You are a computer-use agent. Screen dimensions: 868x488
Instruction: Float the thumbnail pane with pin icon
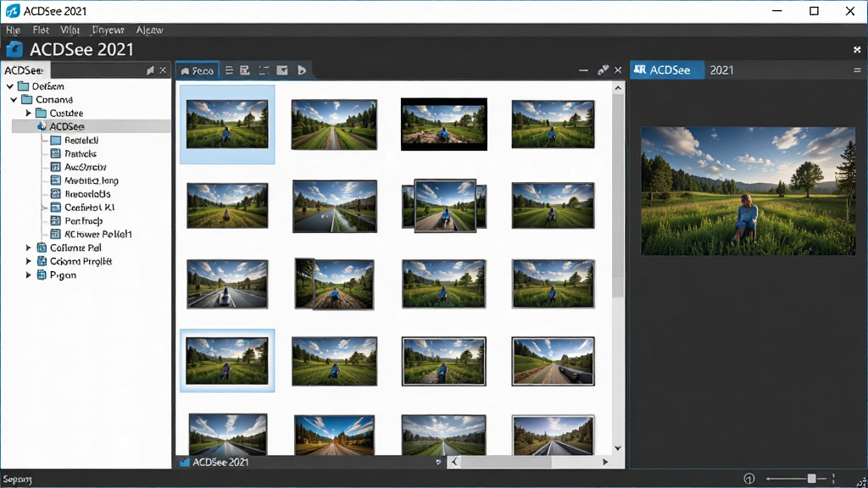(603, 69)
